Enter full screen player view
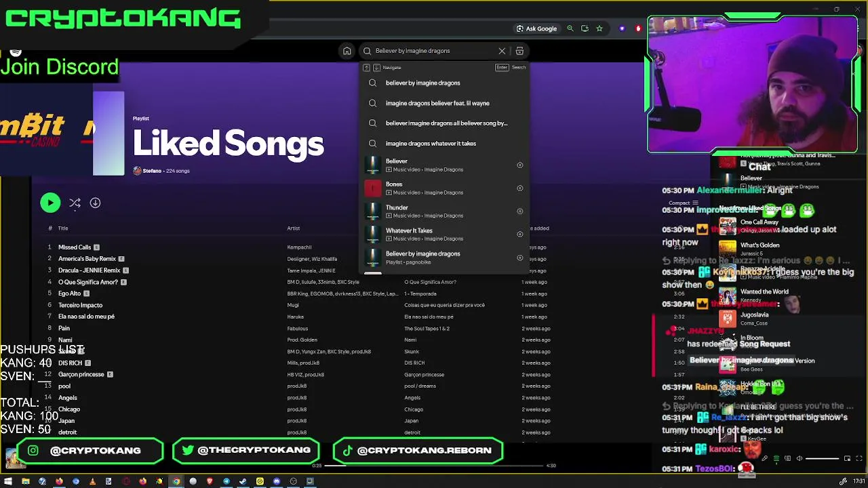The width and height of the screenshot is (868, 488). pyautogui.click(x=859, y=459)
